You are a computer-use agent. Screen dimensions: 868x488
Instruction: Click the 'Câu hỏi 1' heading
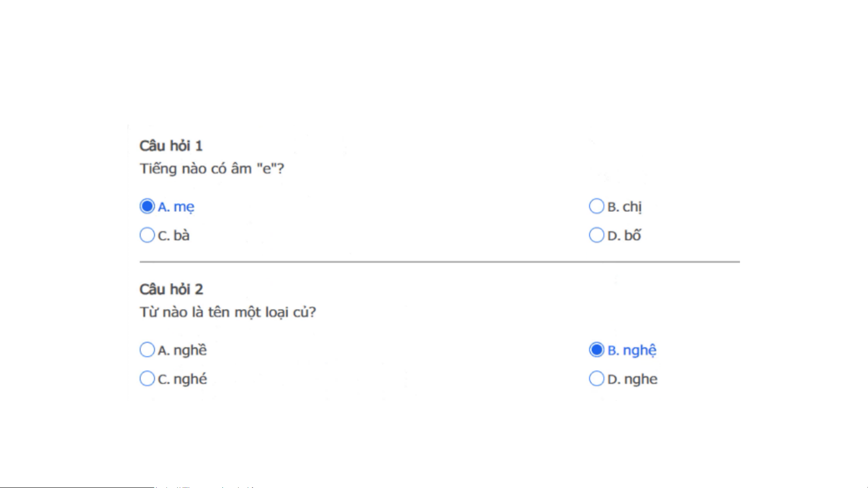(x=171, y=146)
